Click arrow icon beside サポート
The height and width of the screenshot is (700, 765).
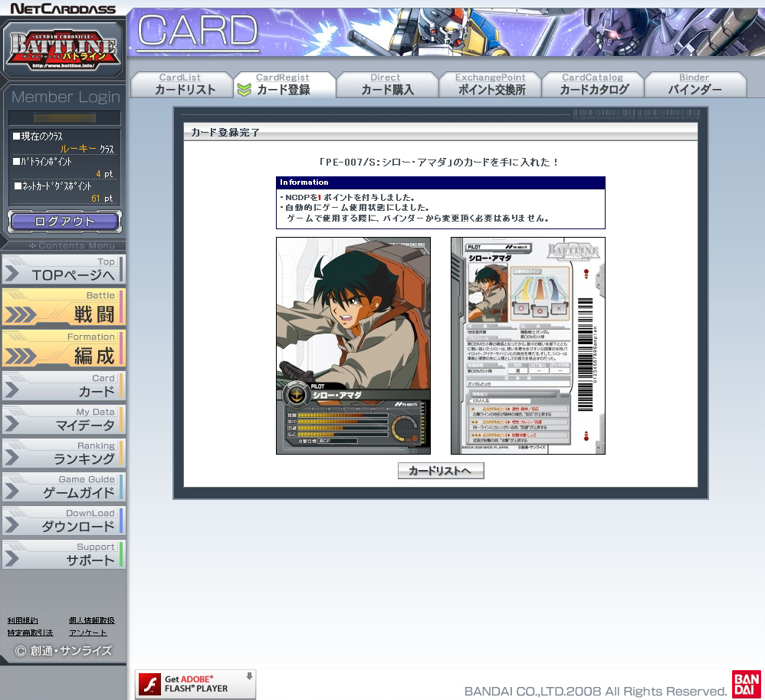tap(11, 558)
